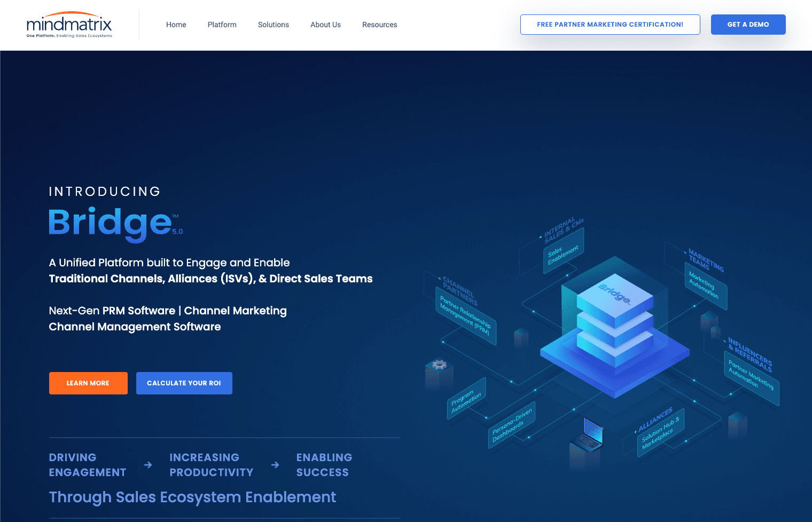Click the Get a Demo button
Image resolution: width=812 pixels, height=522 pixels.
(748, 25)
